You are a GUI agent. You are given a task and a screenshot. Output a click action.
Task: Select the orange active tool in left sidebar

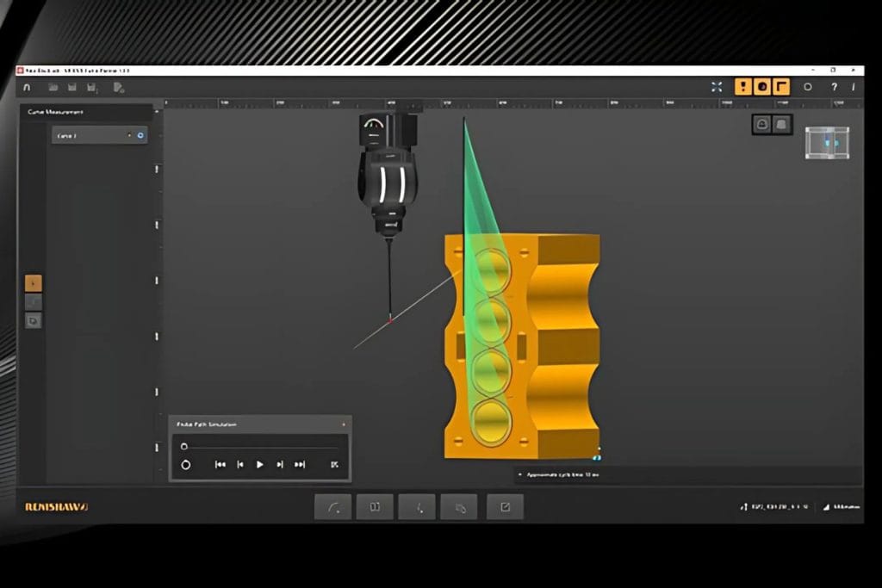tap(34, 282)
